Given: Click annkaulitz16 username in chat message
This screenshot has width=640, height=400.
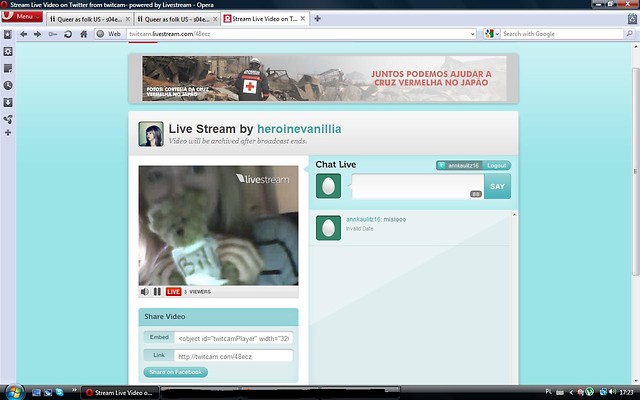Looking at the screenshot, I should point(363,219).
